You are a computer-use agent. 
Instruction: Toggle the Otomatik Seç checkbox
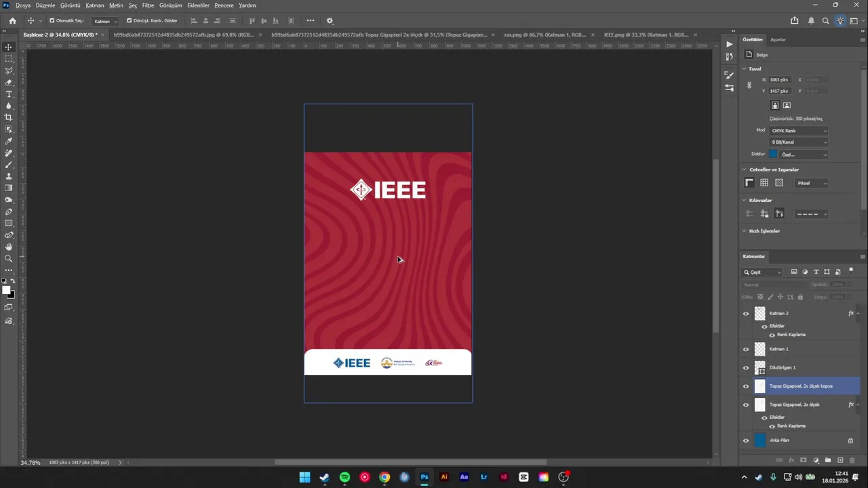click(x=52, y=21)
